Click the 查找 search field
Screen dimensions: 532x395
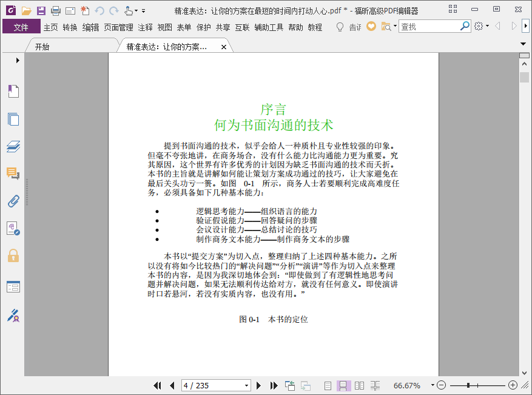pos(429,27)
